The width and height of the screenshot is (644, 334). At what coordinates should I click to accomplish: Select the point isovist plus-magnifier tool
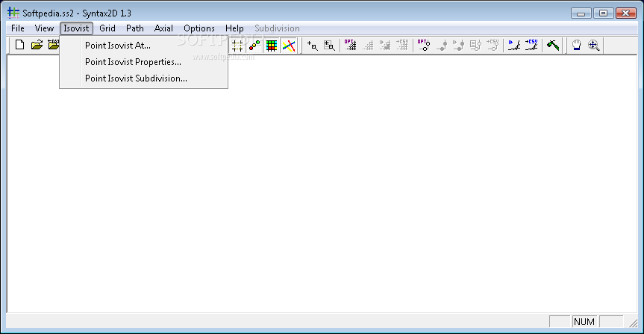pos(312,46)
